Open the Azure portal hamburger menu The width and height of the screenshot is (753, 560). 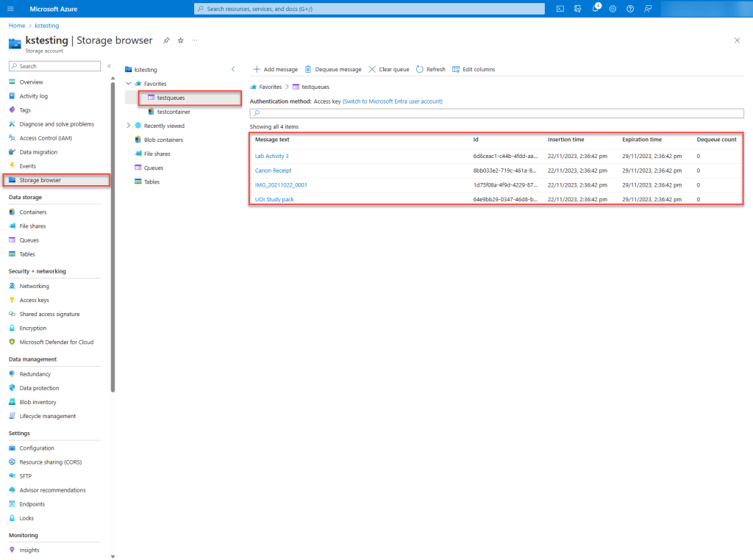click(x=11, y=9)
